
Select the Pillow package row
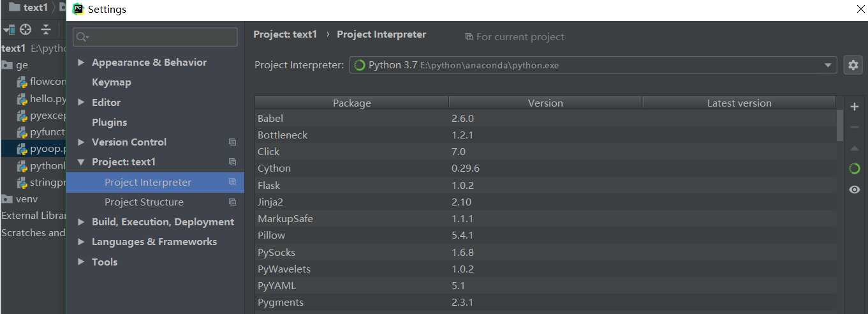point(545,235)
